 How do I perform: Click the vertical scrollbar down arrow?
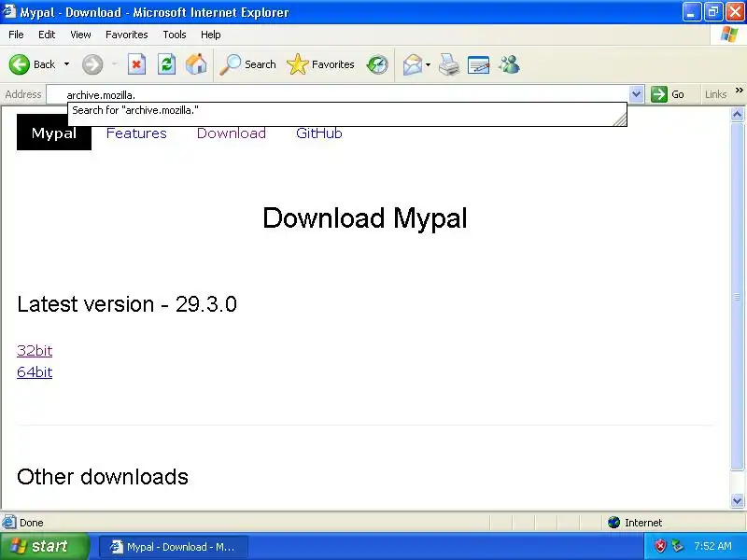pos(737,500)
